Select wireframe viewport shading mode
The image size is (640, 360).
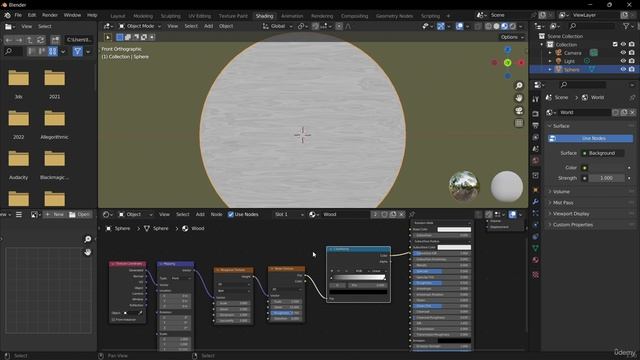coord(488,26)
